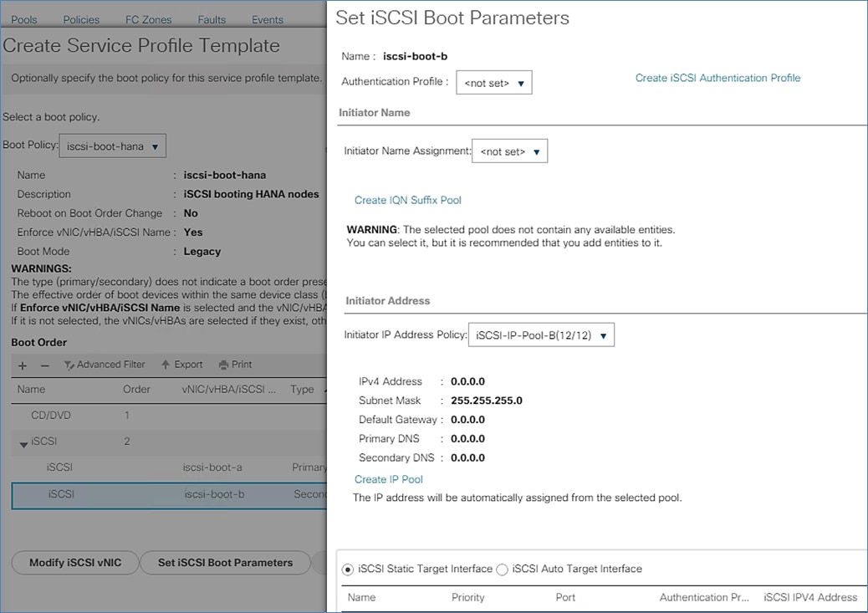Switch to the Policies tab
Screen dimensions: 868x613
pyautogui.click(x=81, y=19)
